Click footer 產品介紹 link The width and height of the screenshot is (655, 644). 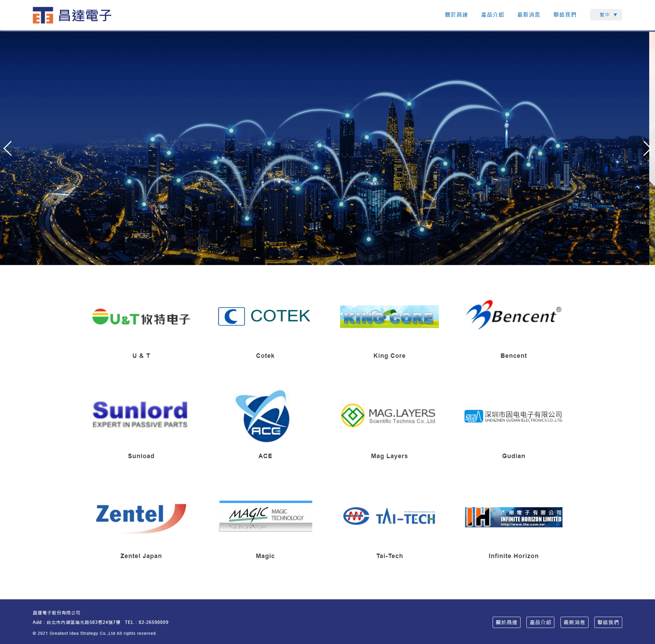coord(539,623)
